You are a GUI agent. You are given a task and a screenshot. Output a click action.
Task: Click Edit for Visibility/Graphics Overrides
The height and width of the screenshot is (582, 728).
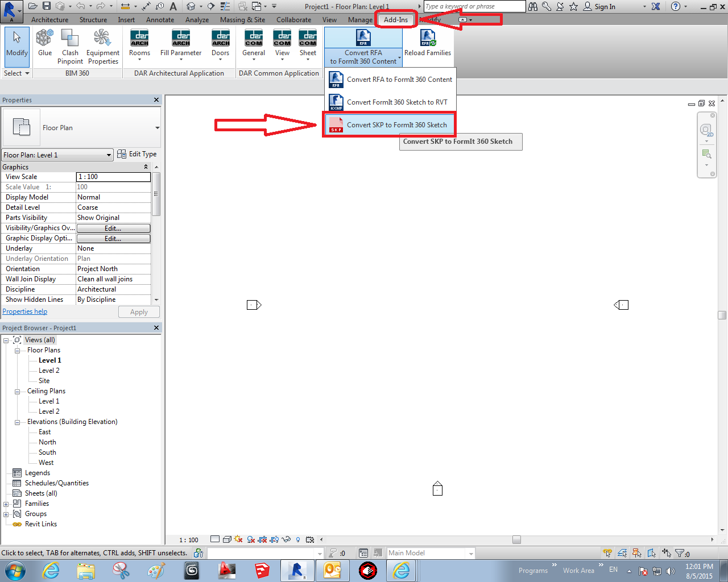pos(113,228)
